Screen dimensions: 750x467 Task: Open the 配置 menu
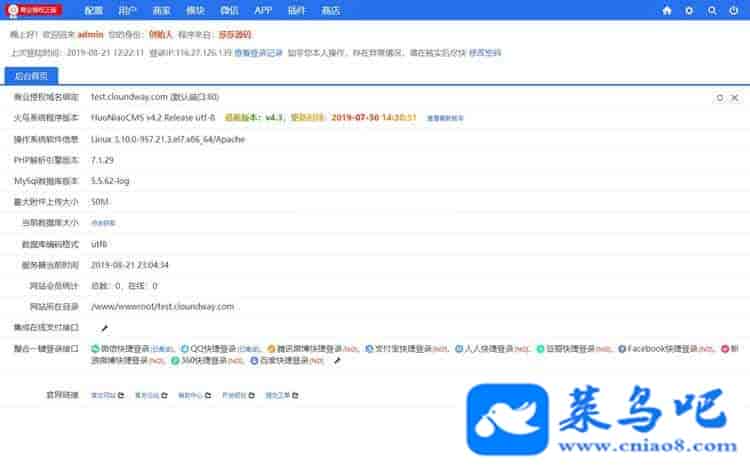click(93, 11)
